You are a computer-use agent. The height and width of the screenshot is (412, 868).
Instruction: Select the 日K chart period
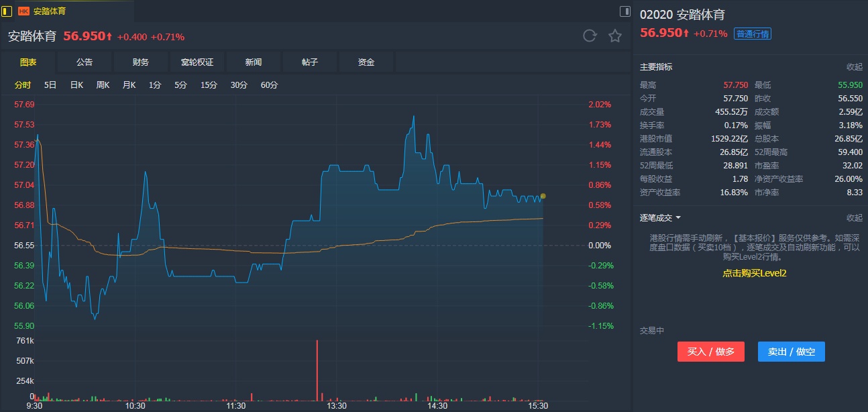76,85
